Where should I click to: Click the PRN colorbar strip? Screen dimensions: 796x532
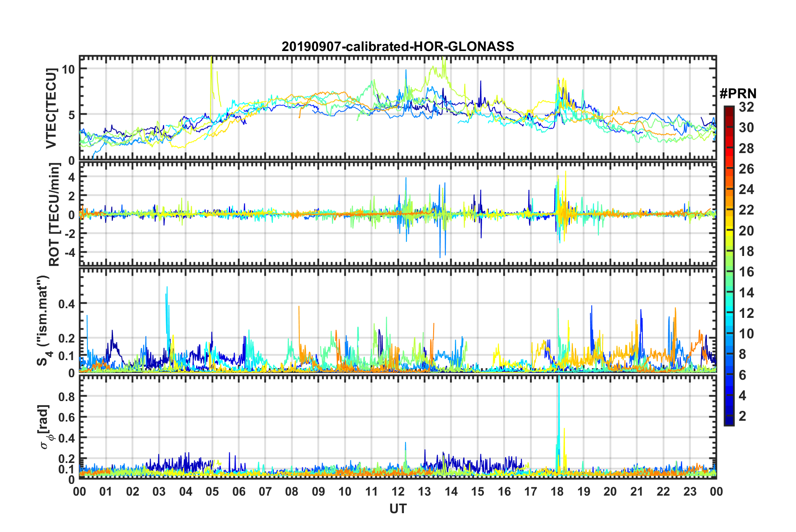coord(729,266)
